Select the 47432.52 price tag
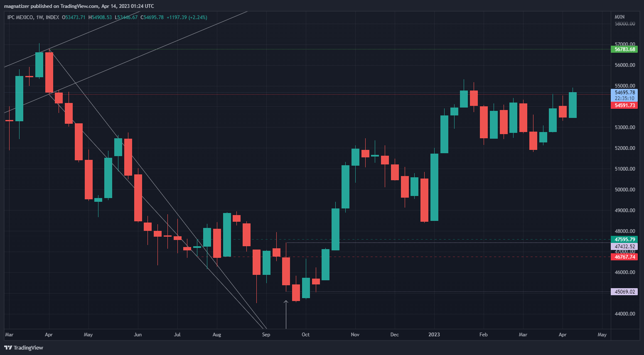The width and height of the screenshot is (644, 355). (624, 247)
